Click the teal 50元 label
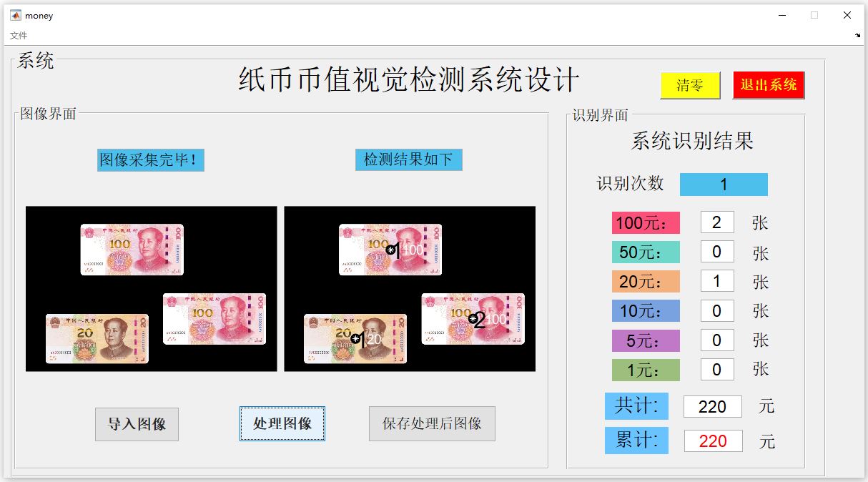 click(646, 252)
